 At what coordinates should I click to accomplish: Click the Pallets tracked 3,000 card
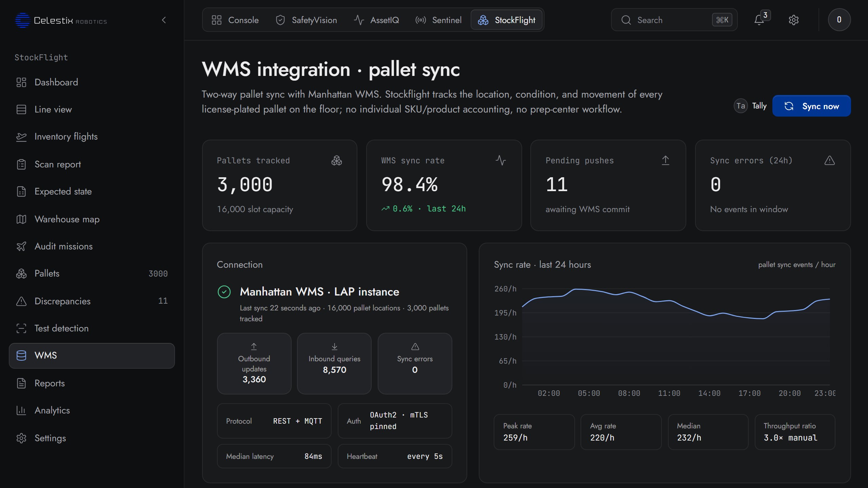click(280, 185)
